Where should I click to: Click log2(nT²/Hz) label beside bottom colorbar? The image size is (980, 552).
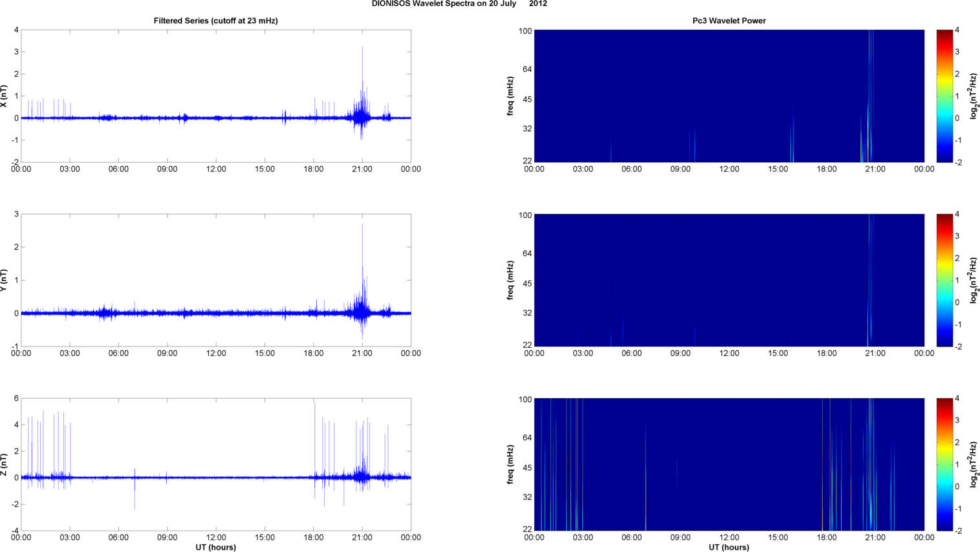point(974,465)
